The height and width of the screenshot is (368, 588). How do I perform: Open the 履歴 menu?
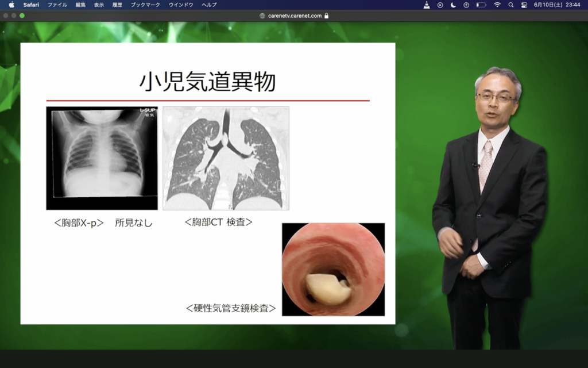tap(117, 5)
